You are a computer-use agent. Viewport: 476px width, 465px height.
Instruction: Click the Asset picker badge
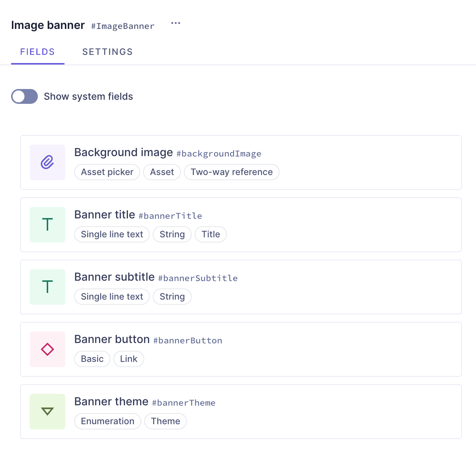[x=107, y=172]
